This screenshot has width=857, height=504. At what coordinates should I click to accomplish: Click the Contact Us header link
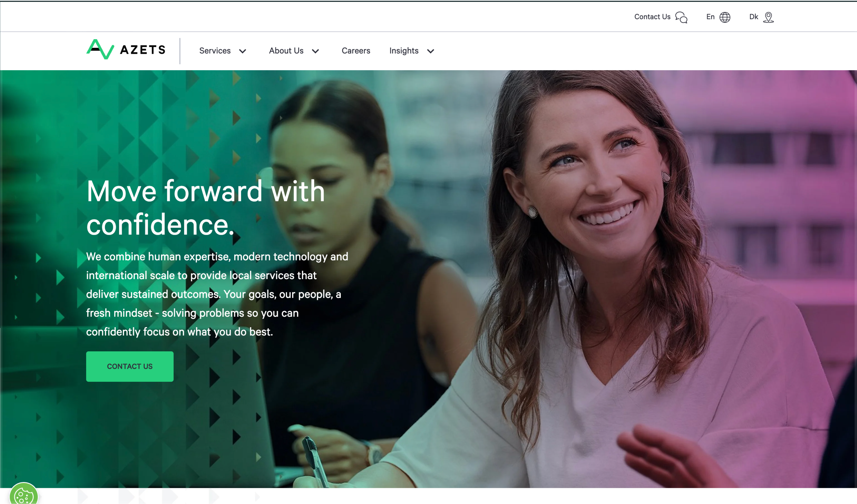click(652, 17)
